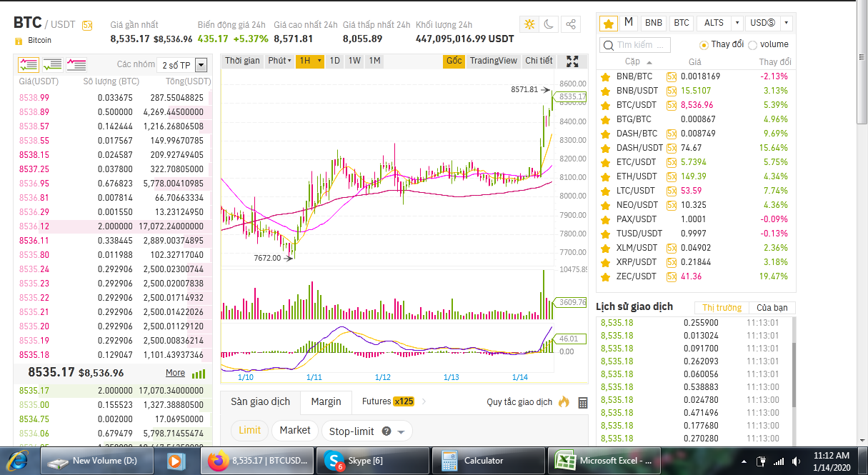Click Stop-limit help question mark icon
868x475 pixels.
386,431
